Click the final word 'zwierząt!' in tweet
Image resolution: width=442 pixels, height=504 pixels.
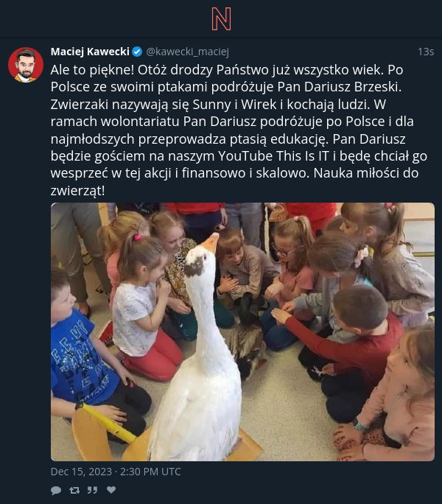(x=77, y=191)
